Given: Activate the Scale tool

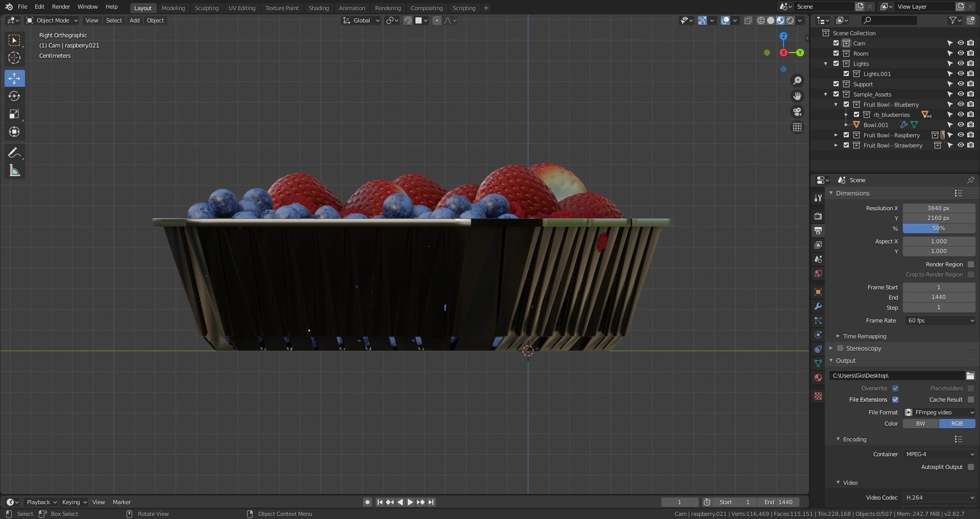Looking at the screenshot, I should coord(14,114).
